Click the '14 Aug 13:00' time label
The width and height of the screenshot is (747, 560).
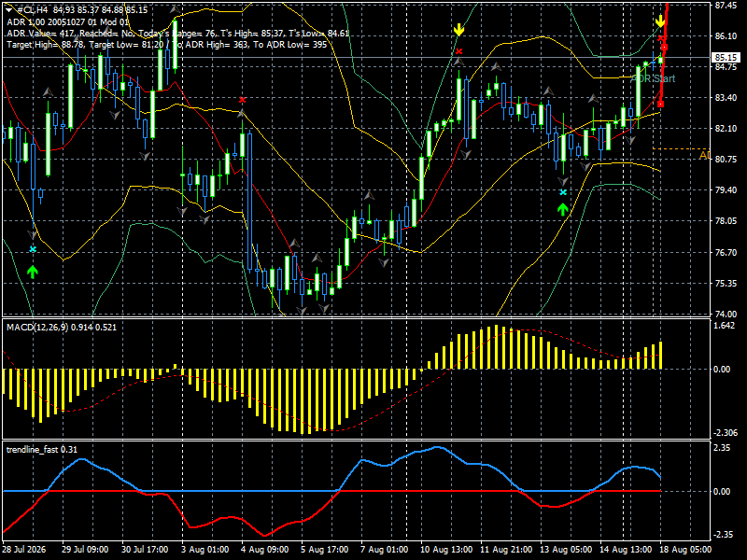626,550
